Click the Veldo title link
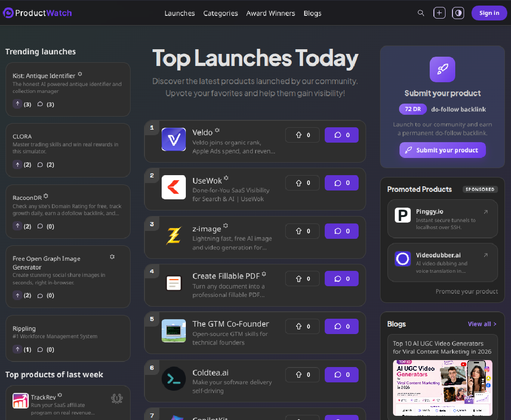 [203, 132]
